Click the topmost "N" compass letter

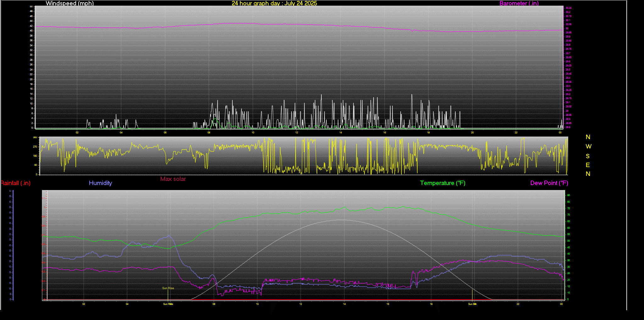[x=588, y=137]
